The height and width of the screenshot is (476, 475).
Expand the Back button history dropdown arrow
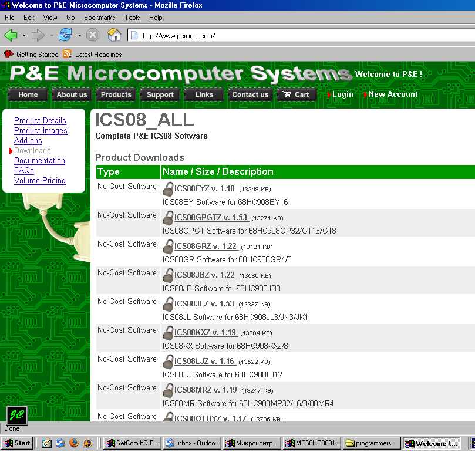coord(24,36)
